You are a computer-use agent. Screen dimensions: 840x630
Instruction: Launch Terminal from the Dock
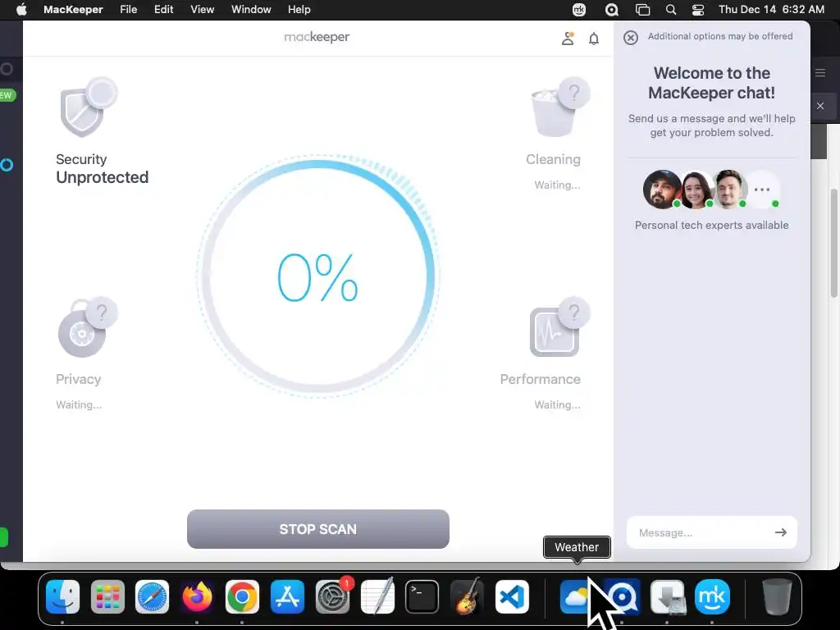(x=422, y=596)
